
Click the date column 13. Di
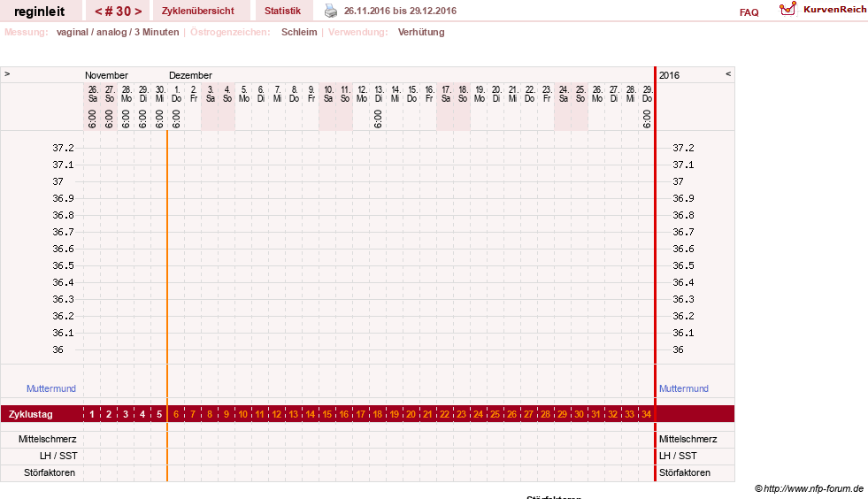[379, 94]
